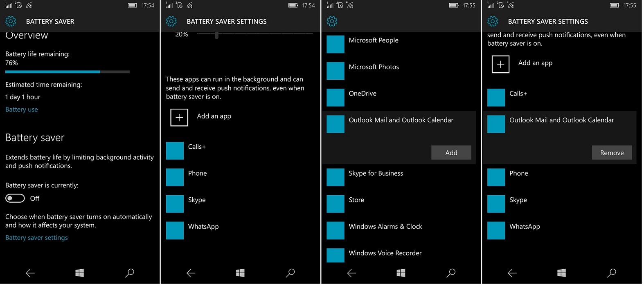644x286 pixels.
Task: Click the 1 day 1 hour estimate text
Action: 23,97
